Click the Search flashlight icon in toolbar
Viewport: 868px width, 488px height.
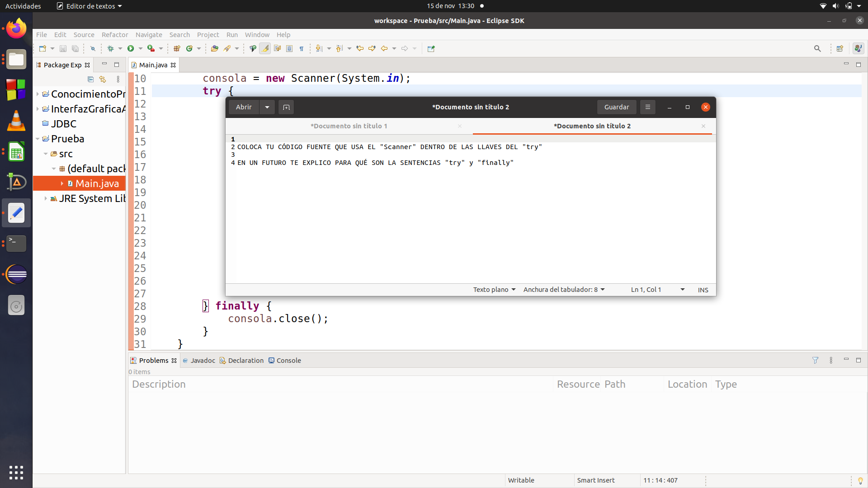227,49
